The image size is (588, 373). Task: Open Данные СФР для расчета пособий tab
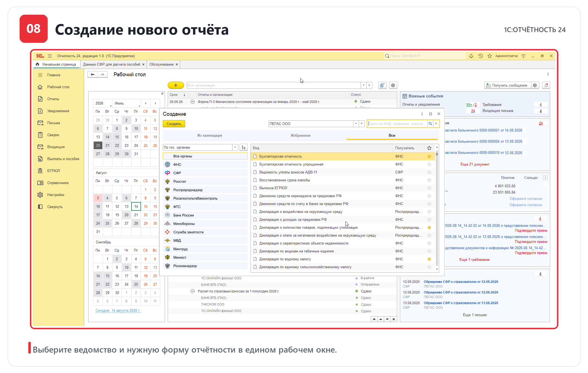click(112, 65)
